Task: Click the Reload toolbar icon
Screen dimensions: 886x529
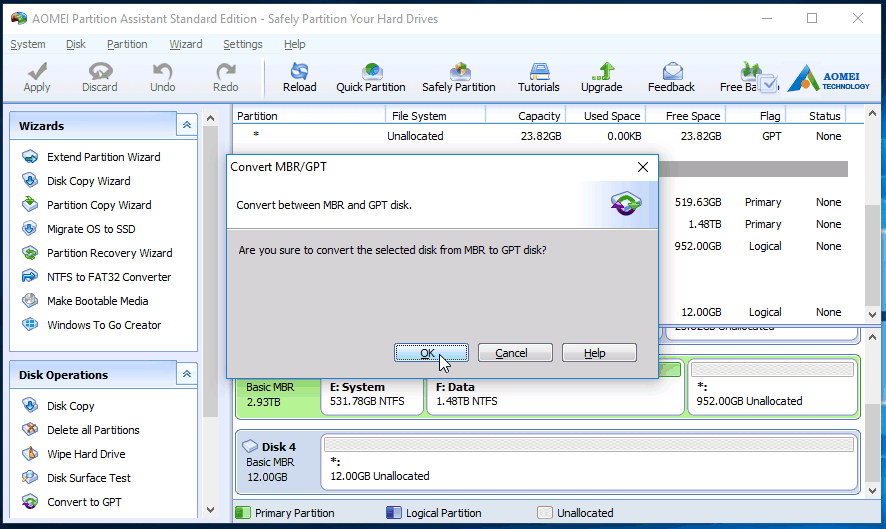Action: tap(299, 77)
